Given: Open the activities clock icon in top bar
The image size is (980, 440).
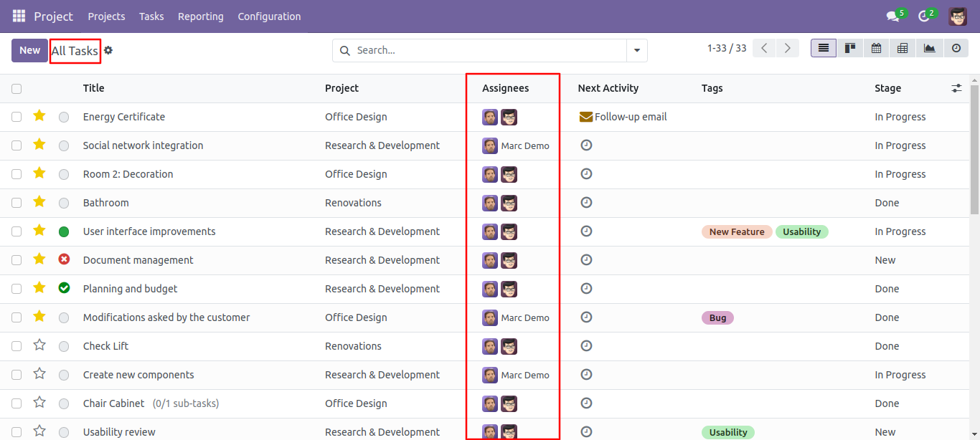Looking at the screenshot, I should [923, 16].
